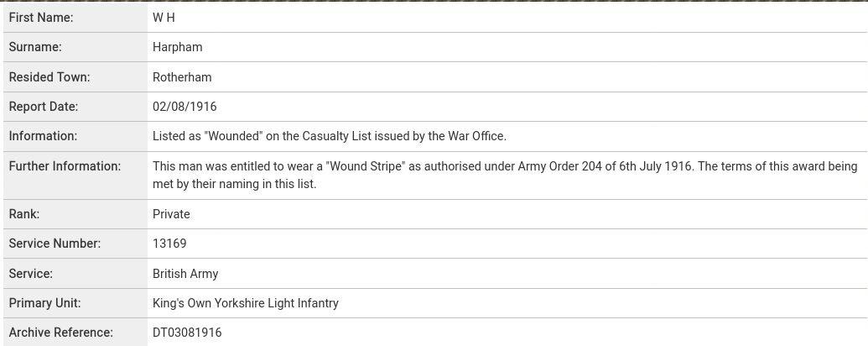This screenshot has height=346, width=868.
Task: Click the Information label cell
Action: (75, 136)
